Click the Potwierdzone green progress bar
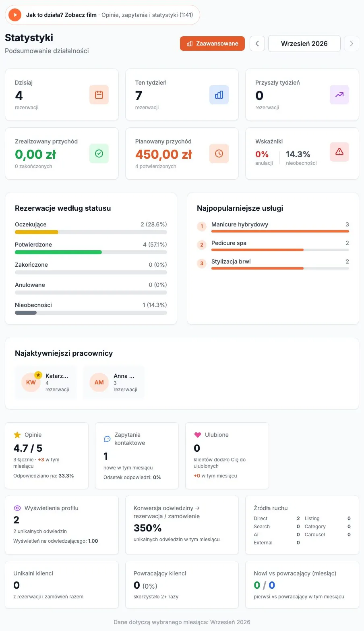This screenshot has height=631, width=364. [x=58, y=252]
